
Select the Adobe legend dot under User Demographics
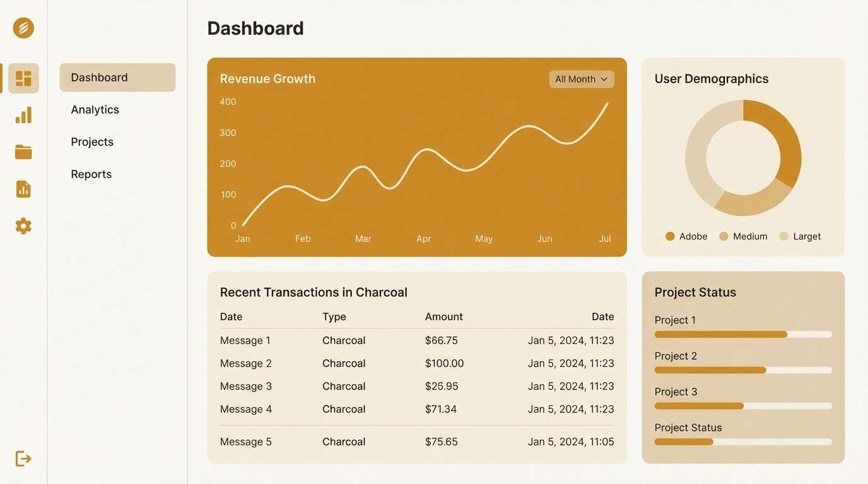[x=670, y=236]
